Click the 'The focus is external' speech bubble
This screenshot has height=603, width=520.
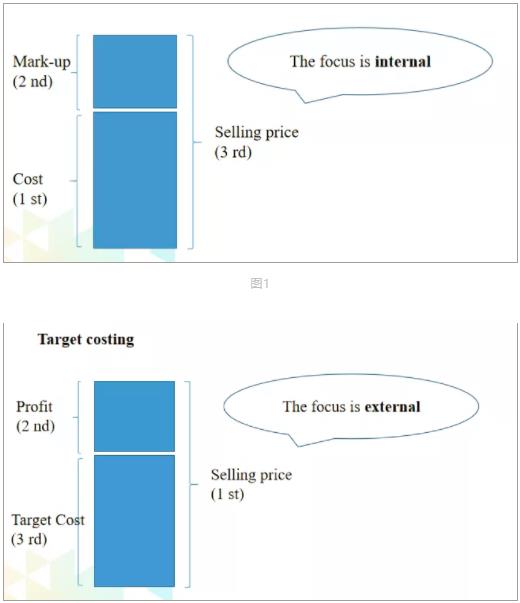(351, 409)
